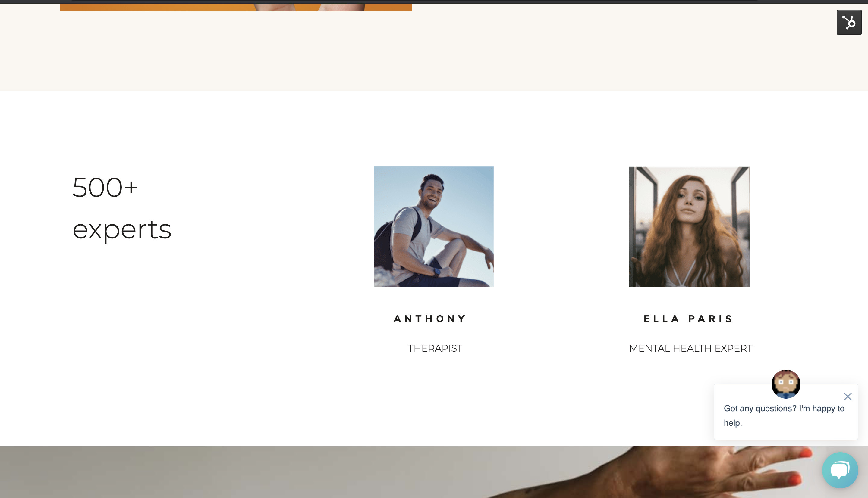Click the word 'experts' in heading
The height and width of the screenshot is (498, 868).
(x=122, y=230)
